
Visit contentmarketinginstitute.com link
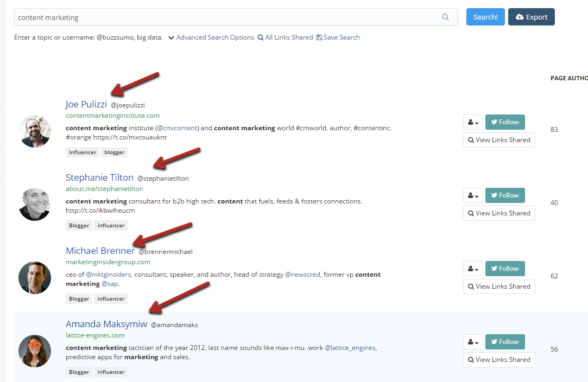tap(112, 116)
